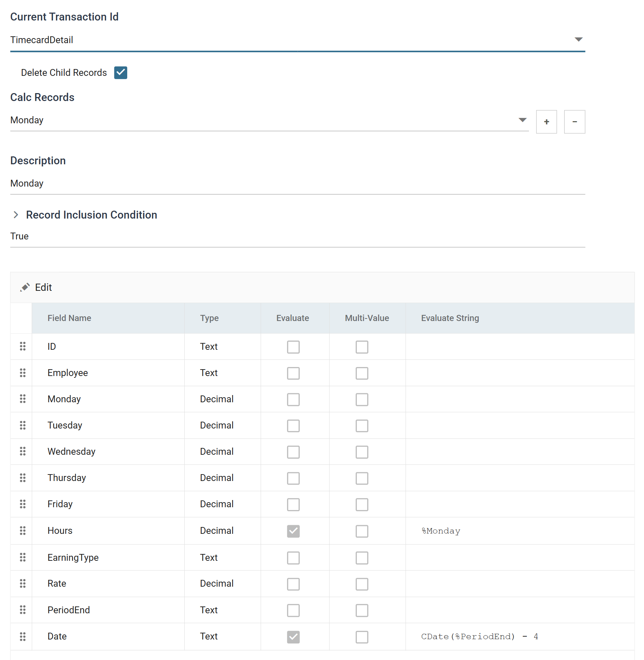Click the drag handle for Date row

point(23,637)
